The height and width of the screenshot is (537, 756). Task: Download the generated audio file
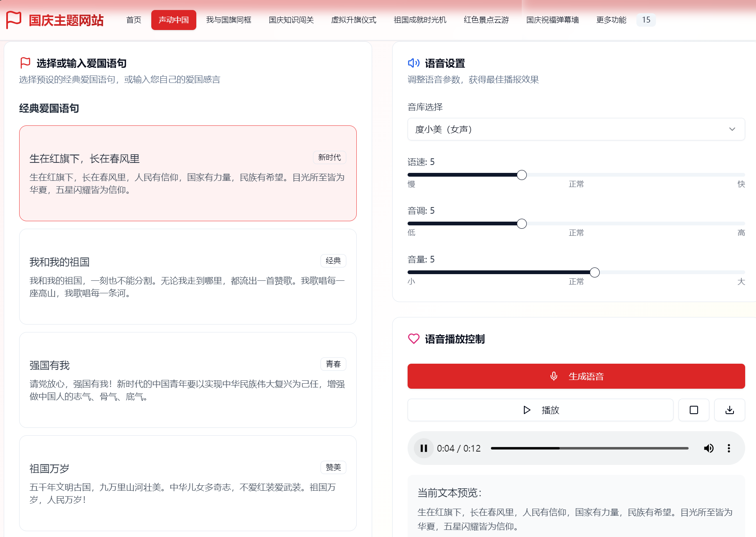(729, 410)
